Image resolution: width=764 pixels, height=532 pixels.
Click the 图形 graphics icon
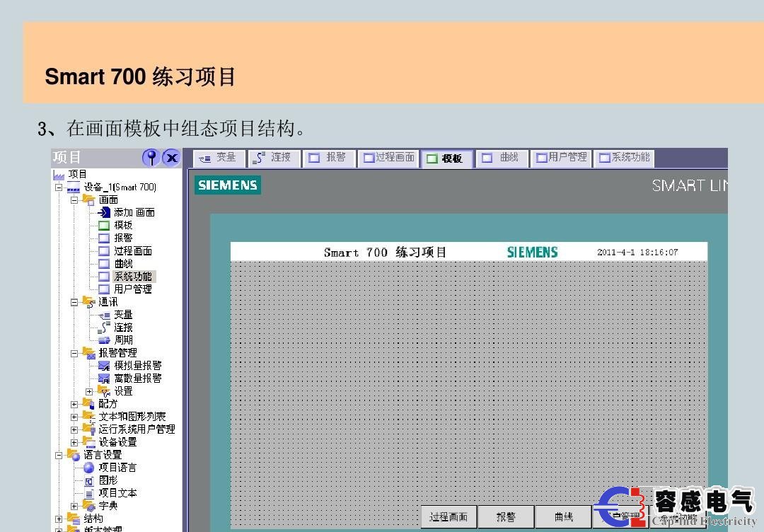88,481
